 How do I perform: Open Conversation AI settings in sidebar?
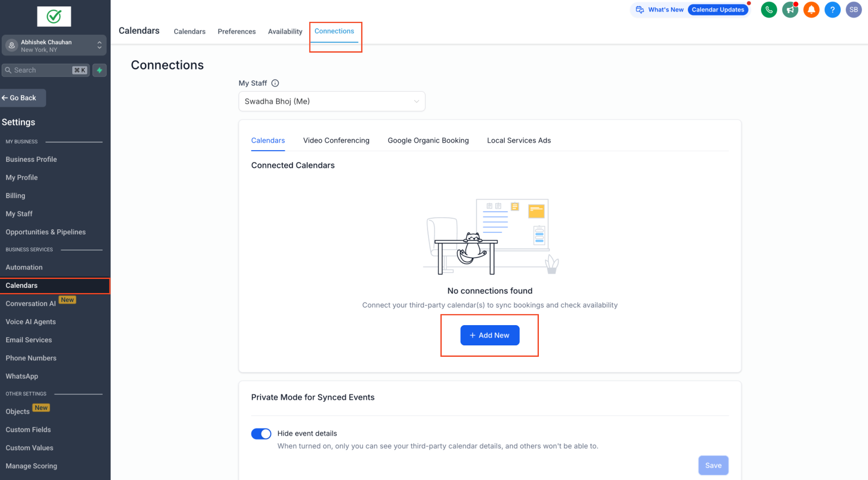(31, 304)
